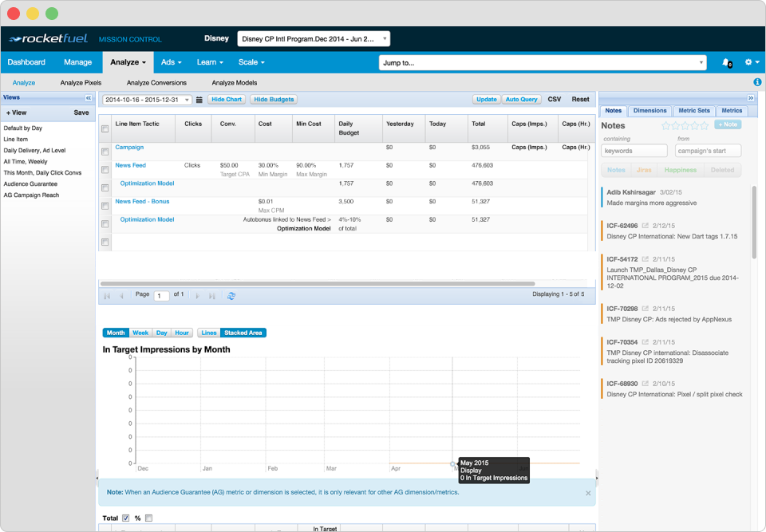Open the Ads menu dropdown

pos(171,62)
